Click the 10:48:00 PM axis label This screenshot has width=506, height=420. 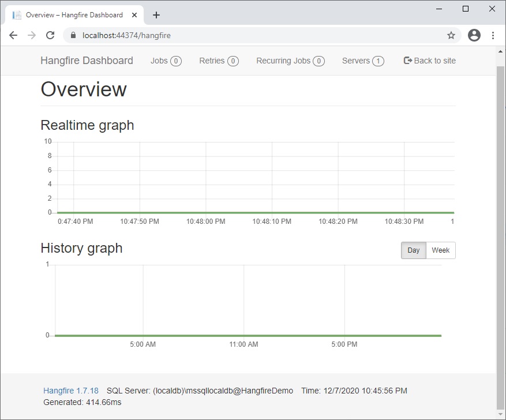click(x=205, y=222)
